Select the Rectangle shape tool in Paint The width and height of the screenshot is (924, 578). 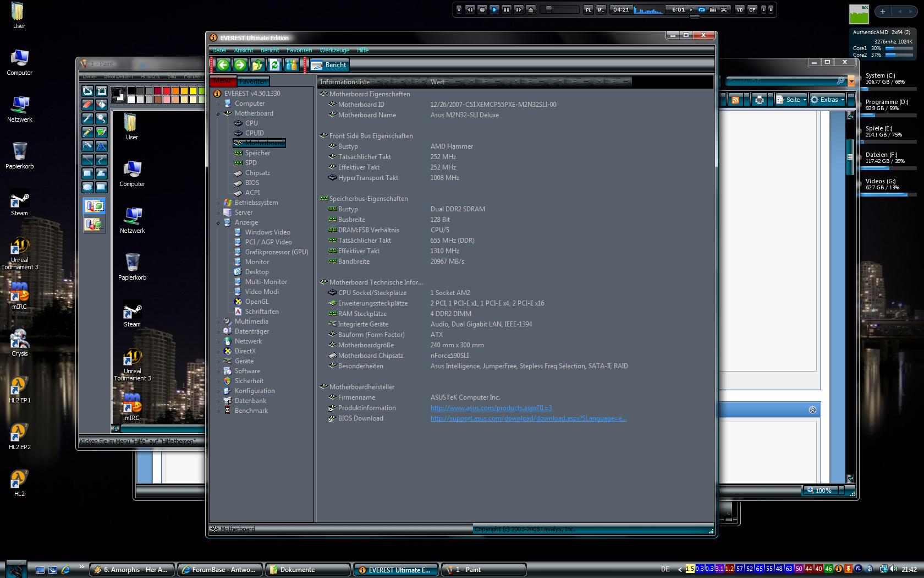point(87,173)
